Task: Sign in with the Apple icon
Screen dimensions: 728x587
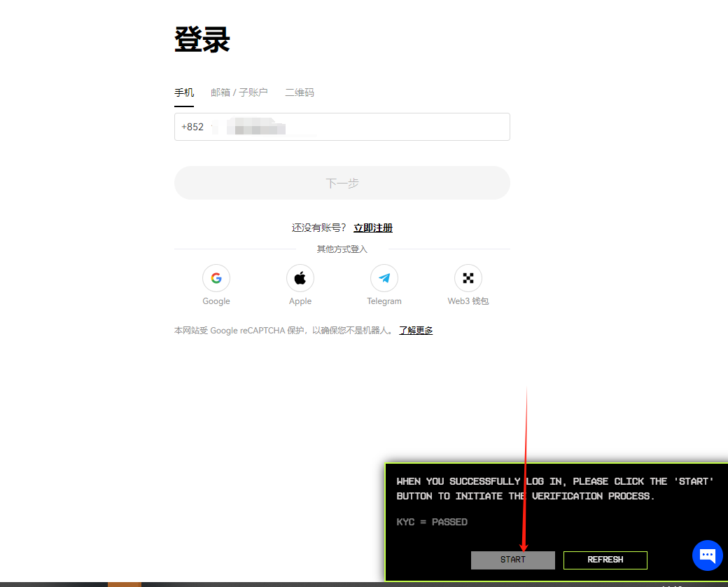Action: point(300,278)
